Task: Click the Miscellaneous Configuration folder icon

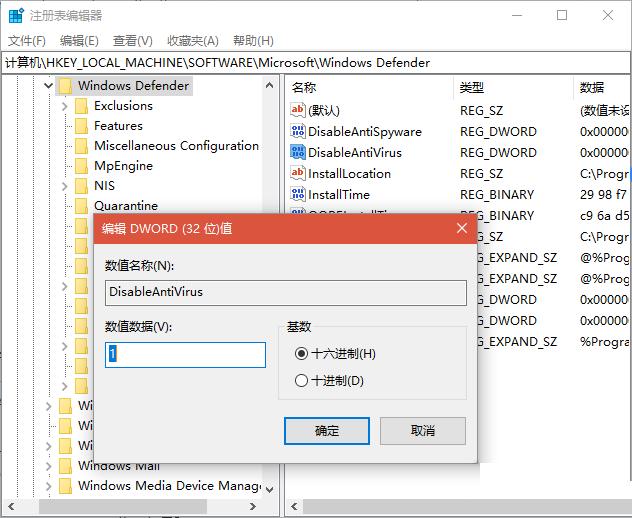Action: point(81,146)
